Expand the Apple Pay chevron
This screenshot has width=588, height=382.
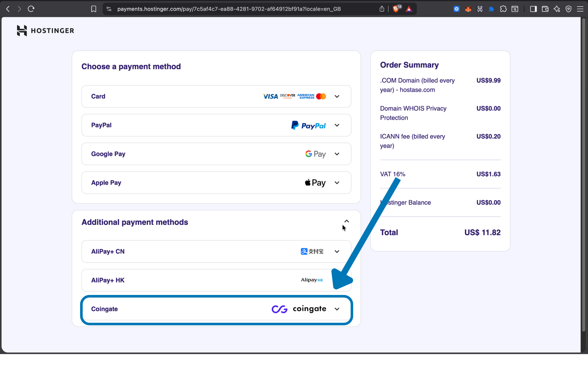337,183
